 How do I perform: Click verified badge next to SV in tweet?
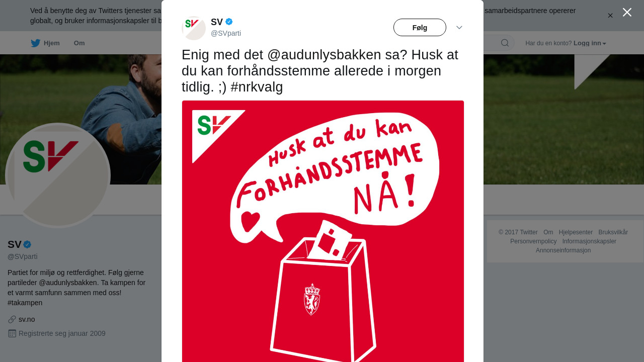(229, 22)
